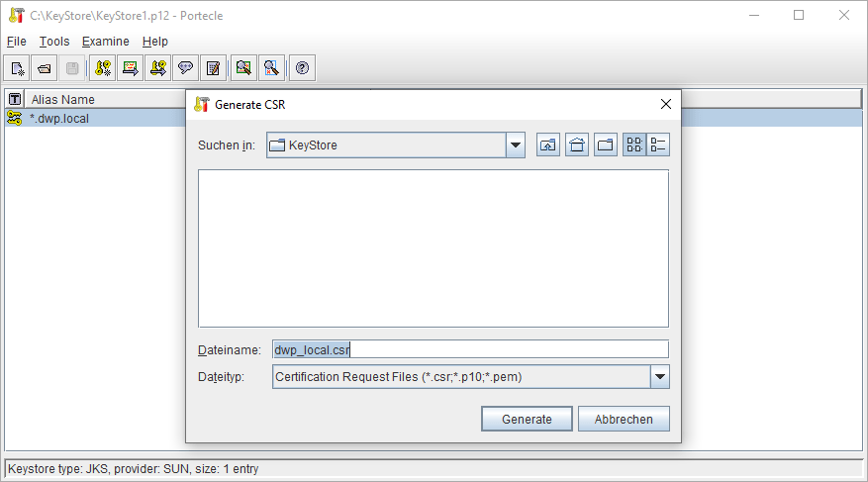Open the Dateityp file type dropdown
868x482 pixels.
[x=659, y=377]
